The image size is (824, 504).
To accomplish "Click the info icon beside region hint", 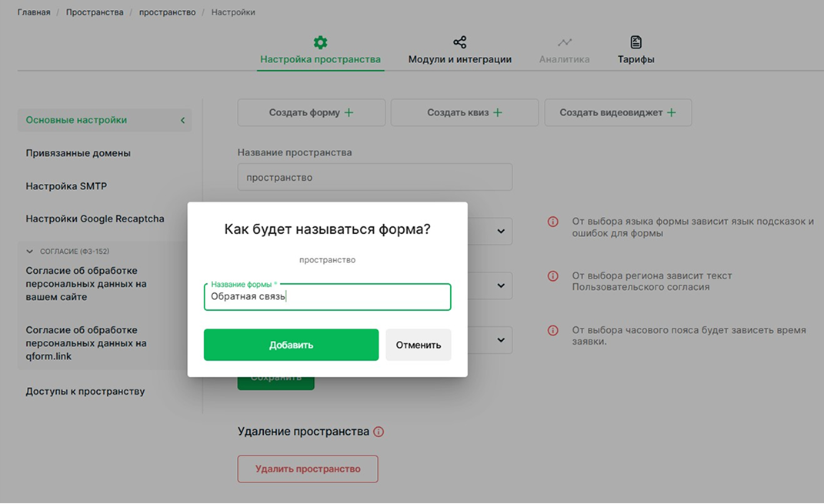I will coord(552,276).
